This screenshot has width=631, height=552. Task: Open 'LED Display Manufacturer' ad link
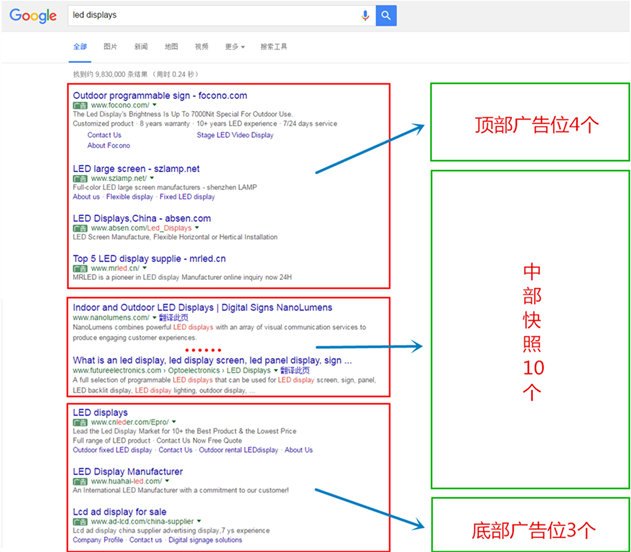point(128,471)
